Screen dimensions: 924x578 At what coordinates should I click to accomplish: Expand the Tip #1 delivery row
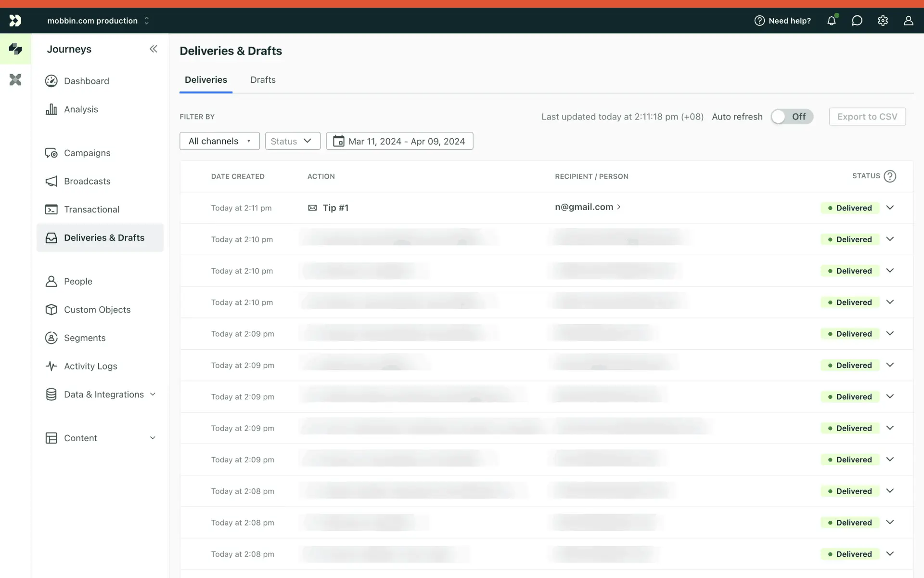[890, 208]
